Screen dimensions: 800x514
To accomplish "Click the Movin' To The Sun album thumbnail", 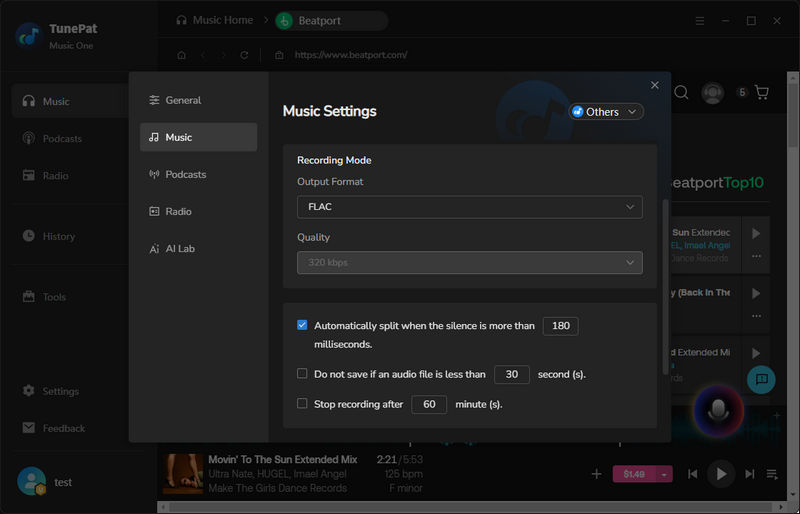I will (x=183, y=474).
